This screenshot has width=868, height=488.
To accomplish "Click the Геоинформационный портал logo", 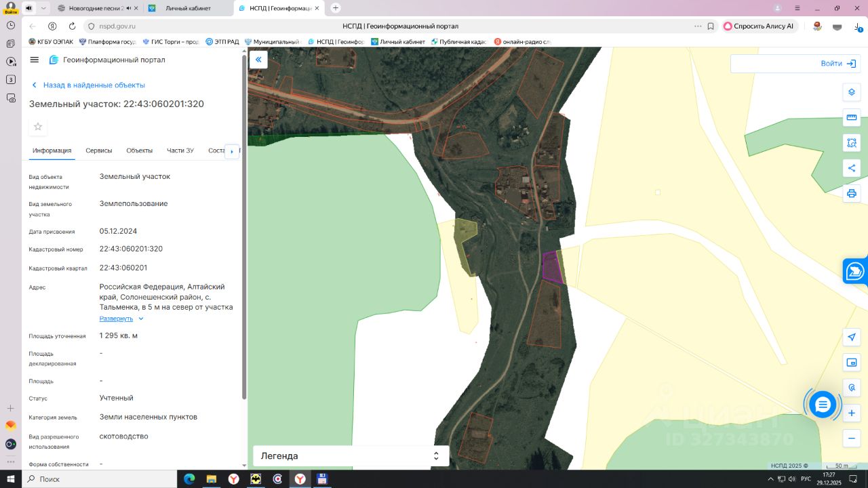I will click(x=107, y=60).
